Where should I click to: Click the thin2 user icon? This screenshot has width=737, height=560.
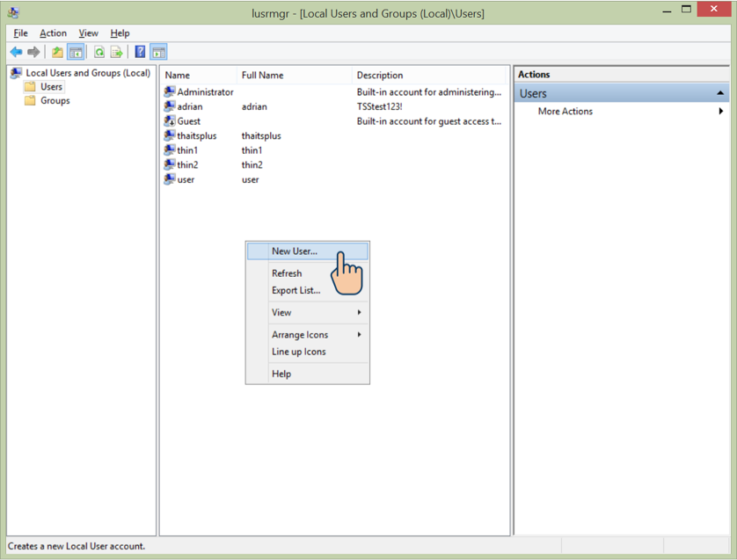tap(169, 164)
